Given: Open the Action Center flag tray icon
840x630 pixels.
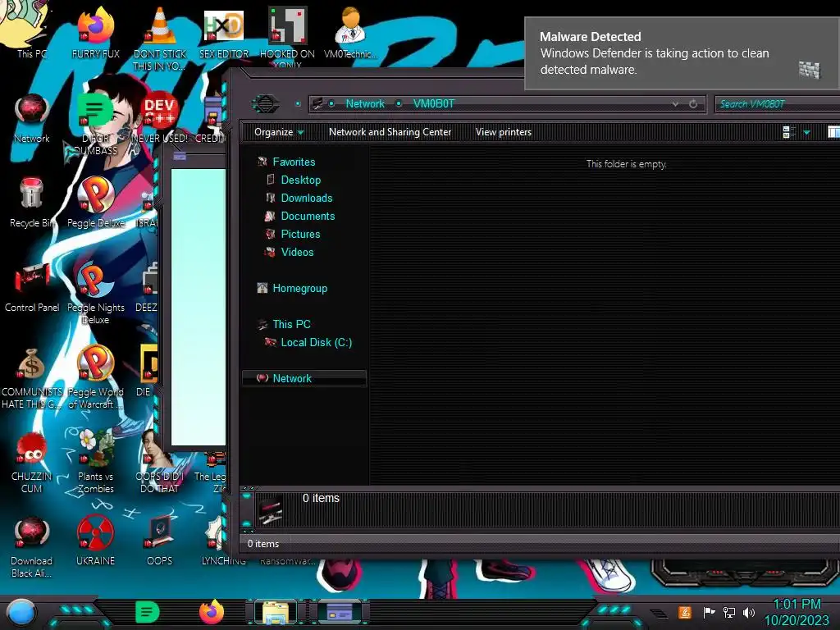Looking at the screenshot, I should (x=709, y=612).
